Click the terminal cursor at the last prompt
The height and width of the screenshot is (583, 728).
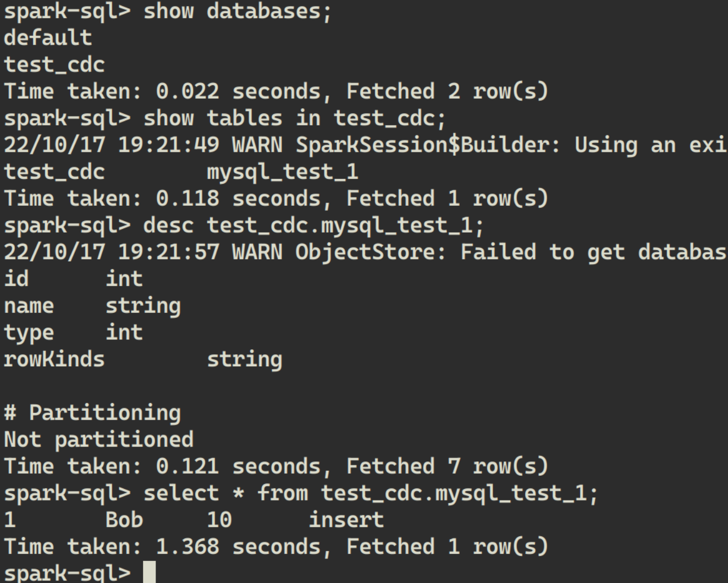click(149, 572)
